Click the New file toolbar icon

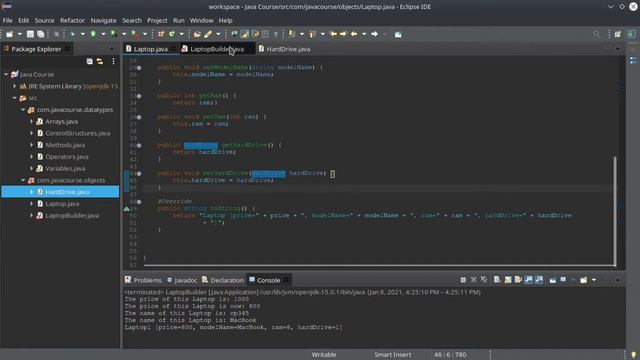[x=9, y=34]
